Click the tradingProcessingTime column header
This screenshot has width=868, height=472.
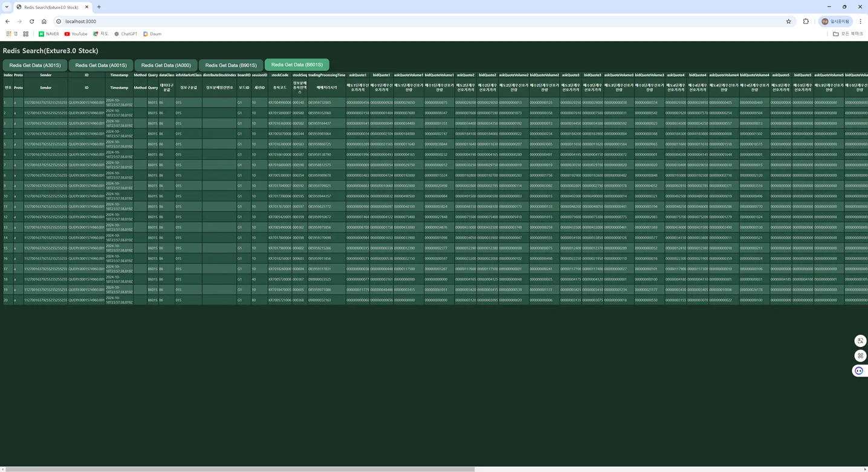click(x=326, y=75)
